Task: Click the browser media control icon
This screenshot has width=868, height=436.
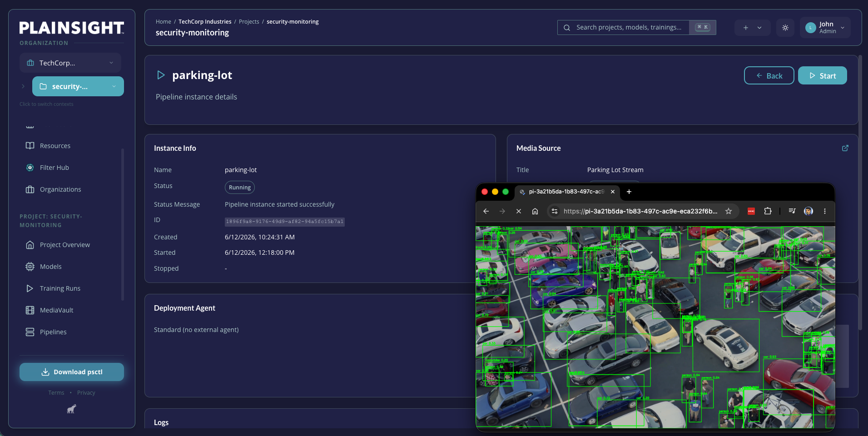Action: click(x=792, y=211)
